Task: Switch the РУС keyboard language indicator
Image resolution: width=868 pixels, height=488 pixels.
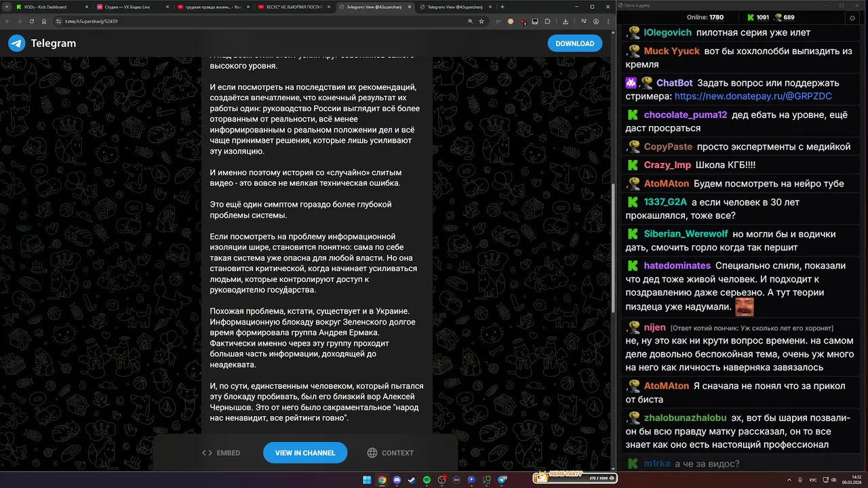Action: [x=813, y=480]
